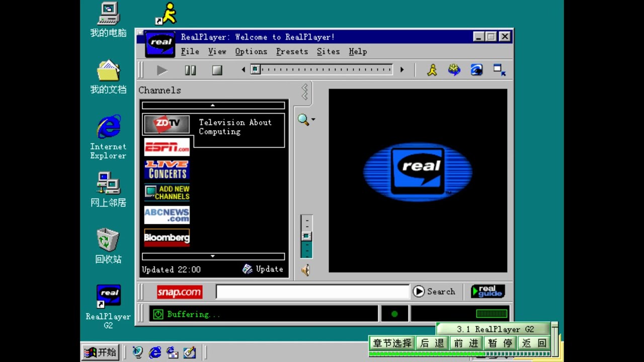Click the 前进 button
This screenshot has height=362, width=644.
(466, 343)
